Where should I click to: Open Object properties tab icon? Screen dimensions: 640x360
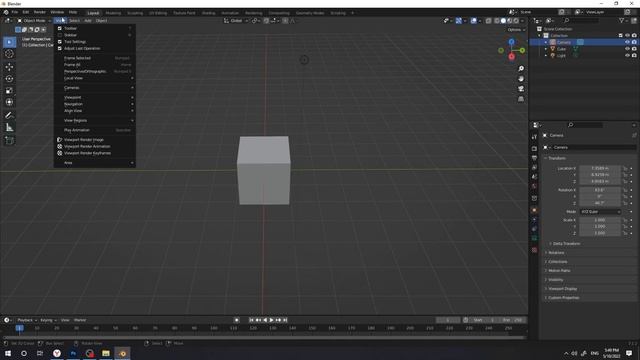coord(534,210)
